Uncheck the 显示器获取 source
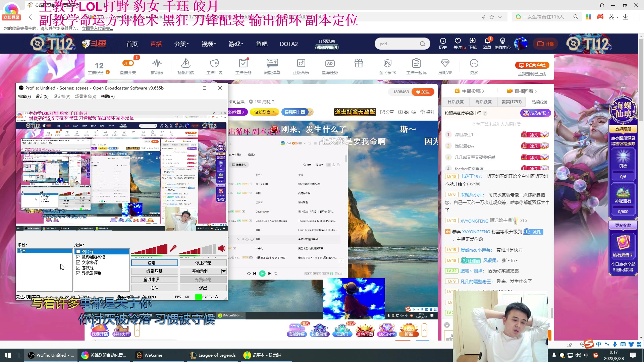Screen dimensions: 644x362 tap(78, 273)
